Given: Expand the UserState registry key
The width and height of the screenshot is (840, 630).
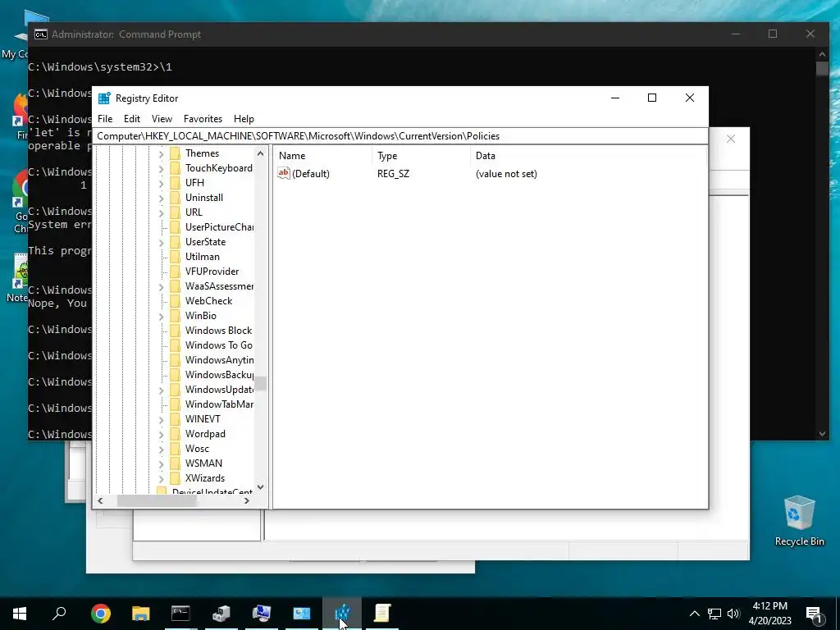Looking at the screenshot, I should coord(162,242).
